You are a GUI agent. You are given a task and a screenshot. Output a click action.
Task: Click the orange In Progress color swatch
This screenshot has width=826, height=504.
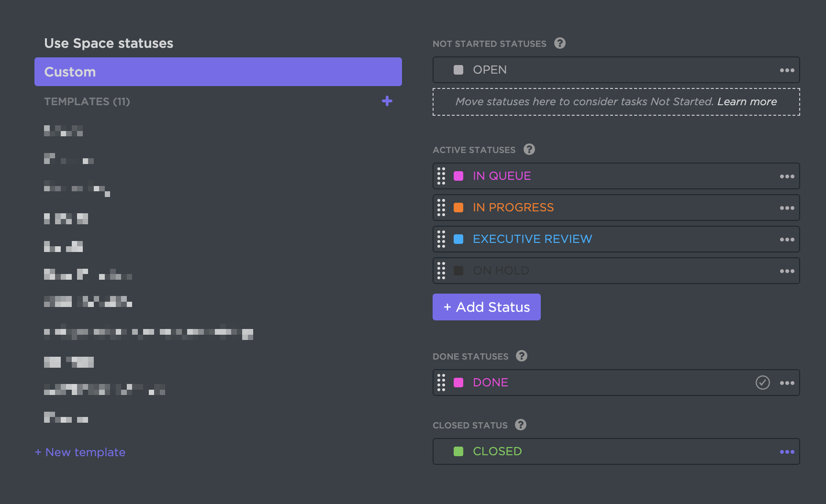click(458, 208)
